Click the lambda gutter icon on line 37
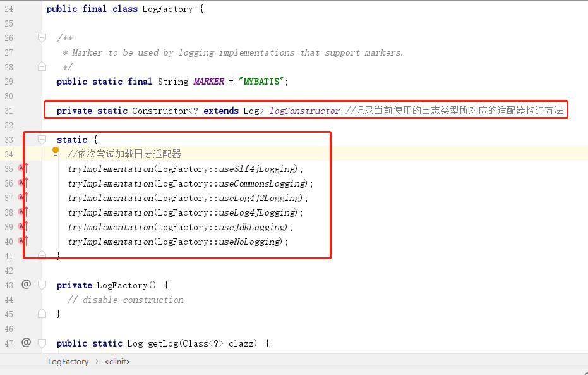This screenshot has width=588, height=375. pos(23,197)
